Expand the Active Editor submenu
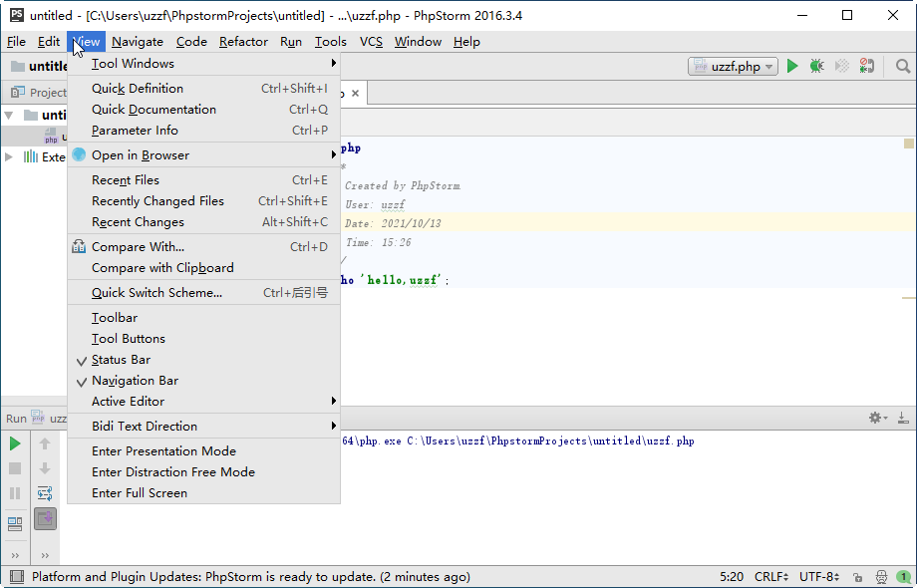Viewport: 917px width, 588px height. click(x=203, y=401)
